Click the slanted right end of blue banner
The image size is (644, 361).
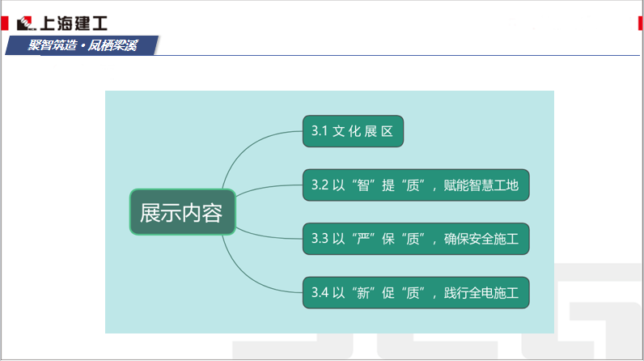[154, 45]
